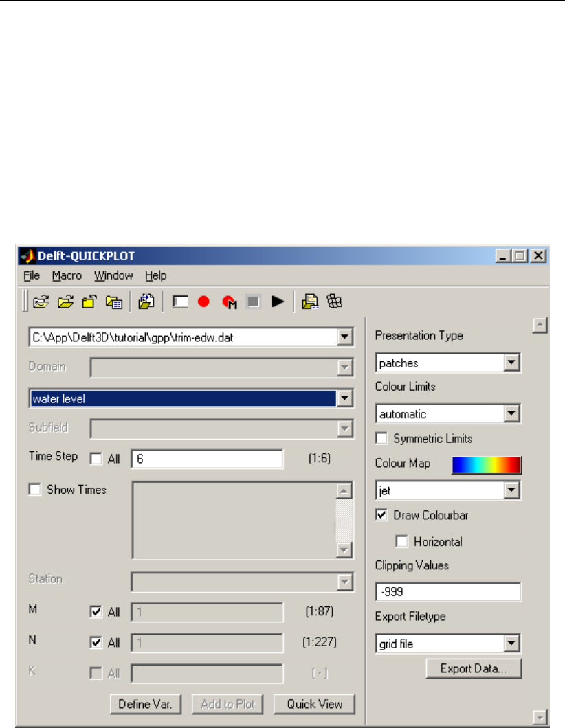The image size is (565, 728).
Task: Click the Export Data... button
Action: [474, 668]
